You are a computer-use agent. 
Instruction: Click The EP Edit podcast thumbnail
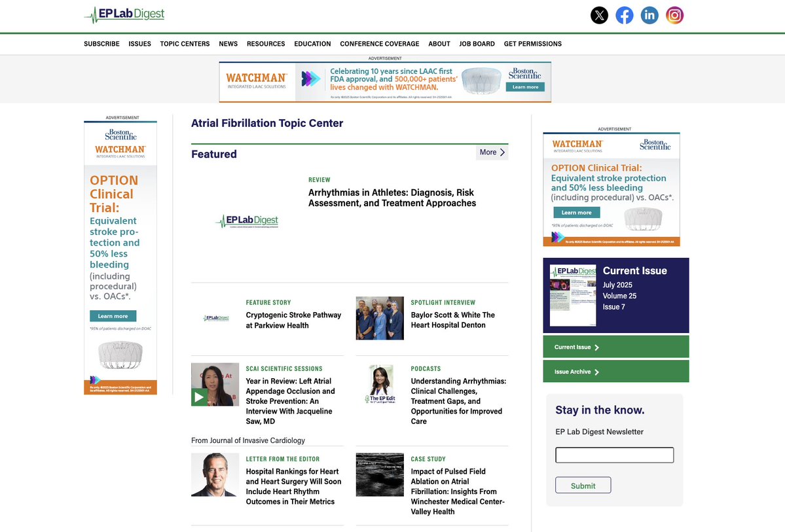tap(380, 384)
